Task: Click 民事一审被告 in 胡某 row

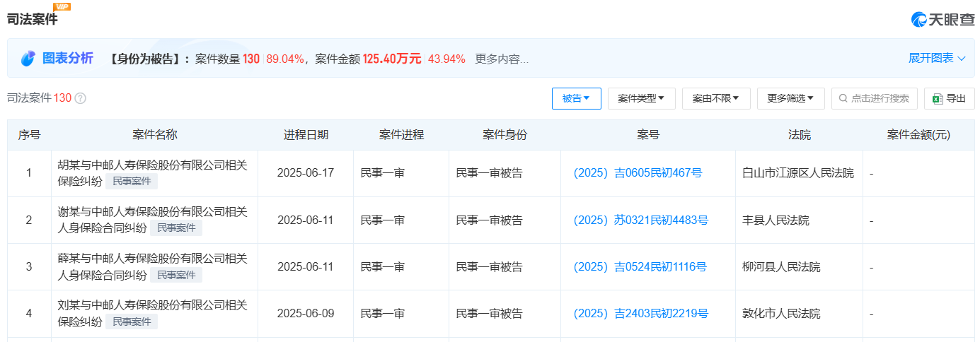Action: 489,173
